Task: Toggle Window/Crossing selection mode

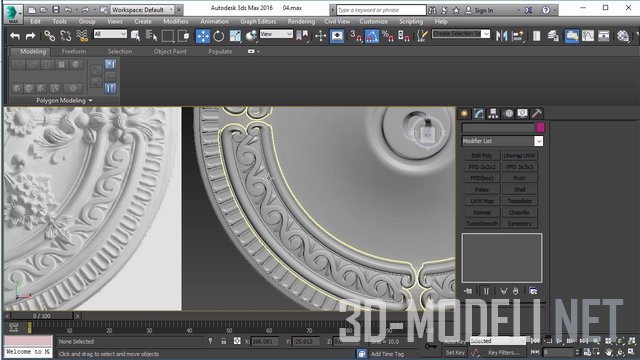Action: click(184, 36)
